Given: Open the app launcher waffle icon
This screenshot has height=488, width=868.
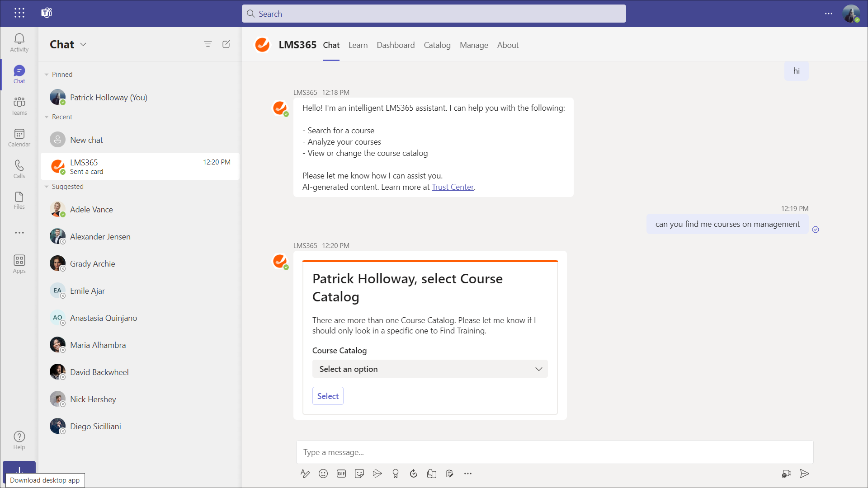Looking at the screenshot, I should coord(19,13).
